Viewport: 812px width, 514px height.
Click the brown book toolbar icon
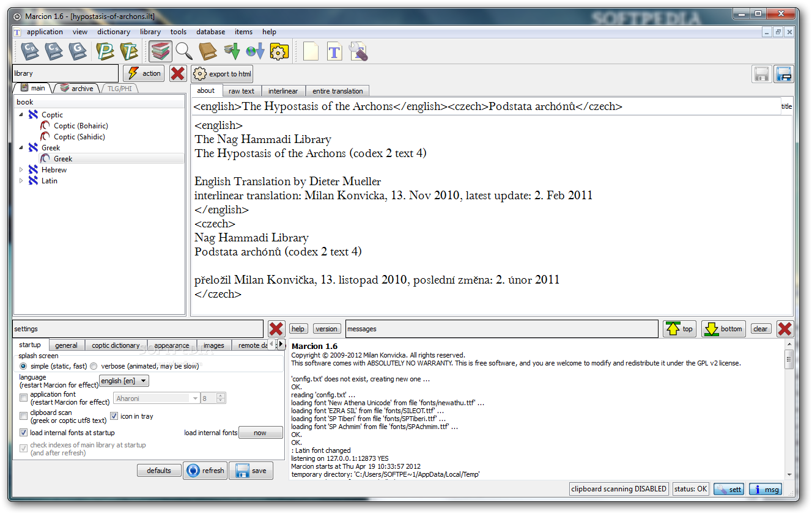[208, 51]
